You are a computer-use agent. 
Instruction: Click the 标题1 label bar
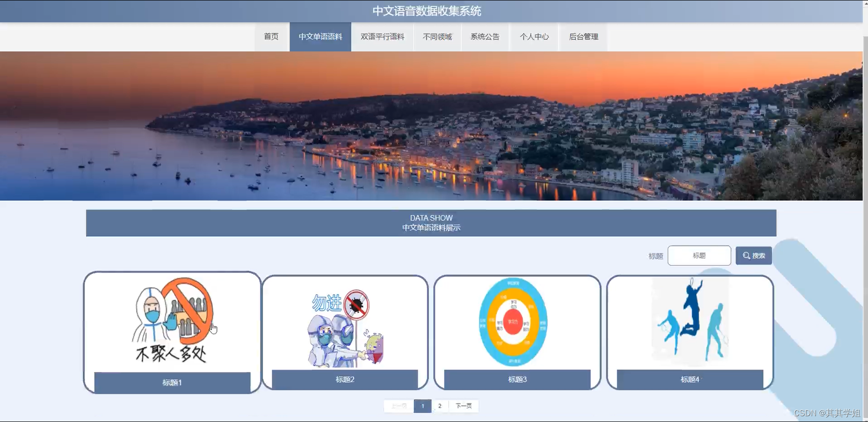tap(172, 383)
